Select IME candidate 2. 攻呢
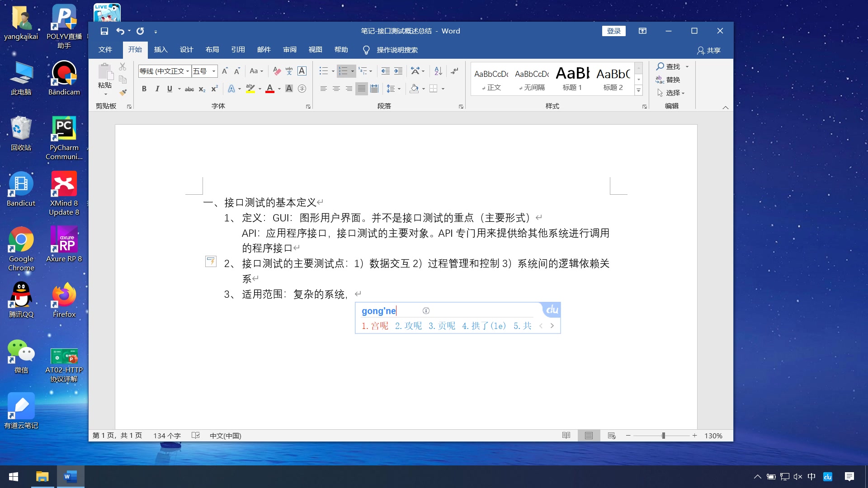The height and width of the screenshot is (488, 868). point(408,326)
